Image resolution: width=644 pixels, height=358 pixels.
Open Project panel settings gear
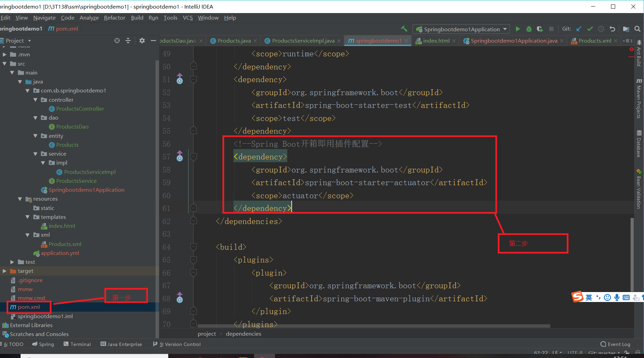click(x=142, y=41)
